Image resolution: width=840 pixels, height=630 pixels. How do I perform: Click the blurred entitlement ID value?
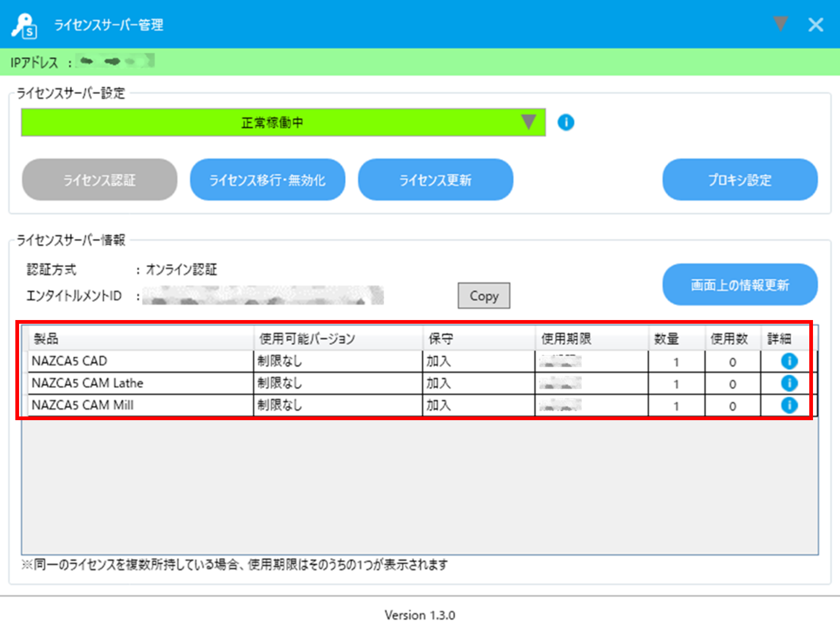[x=263, y=295]
